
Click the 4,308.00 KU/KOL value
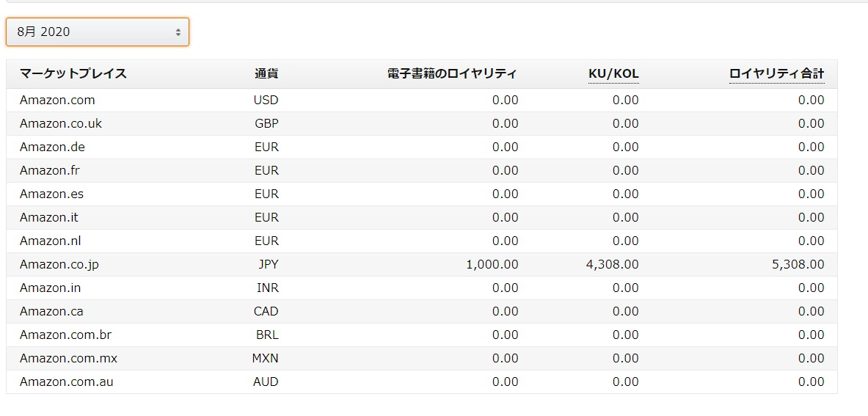tap(612, 264)
